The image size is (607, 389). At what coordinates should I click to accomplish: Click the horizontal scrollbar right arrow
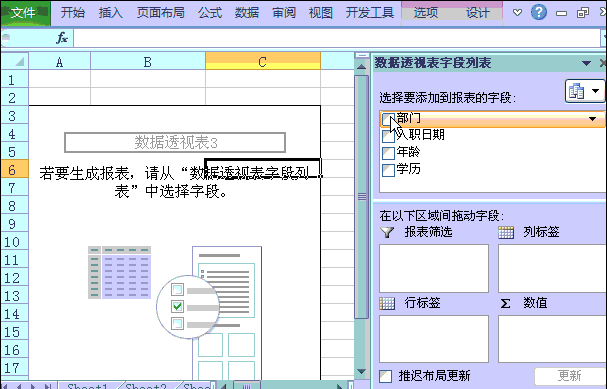[340, 386]
